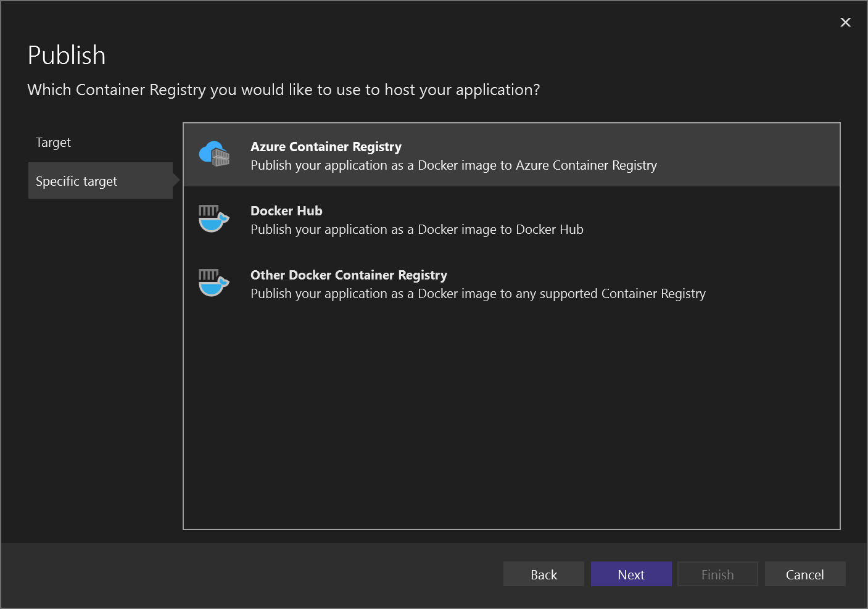Viewport: 868px width, 609px height.
Task: Select Docker Hub as publish target
Action: pos(286,210)
